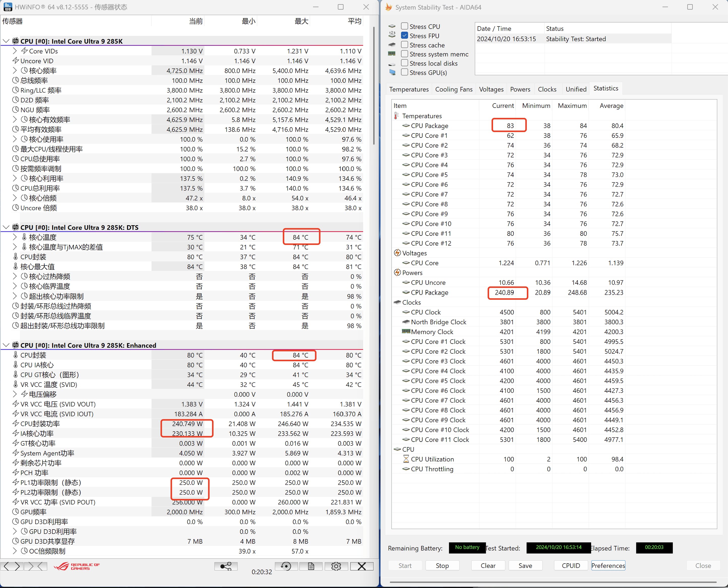Open remote sharing via the network icon

(x=226, y=566)
